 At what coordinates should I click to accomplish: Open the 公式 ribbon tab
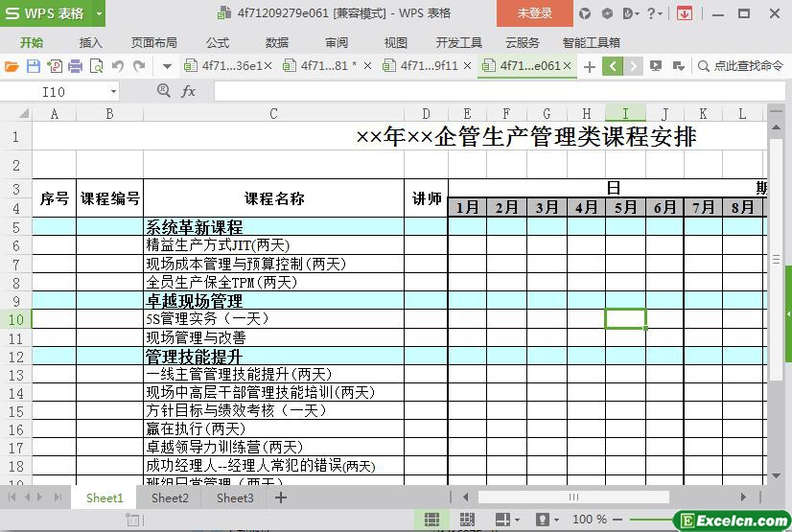[218, 42]
